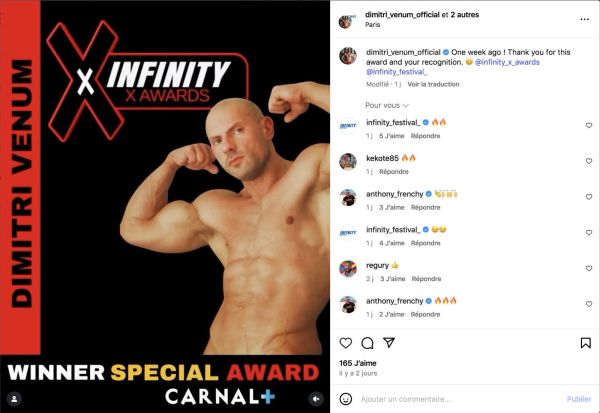Like regury's thumbs-up comment
The height and width of the screenshot is (413, 600).
click(589, 268)
